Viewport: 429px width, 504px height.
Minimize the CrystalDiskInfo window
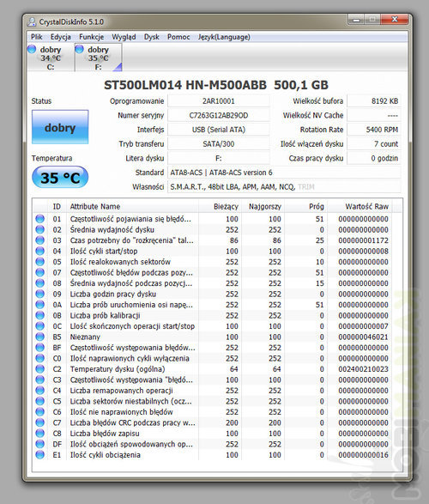coord(356,21)
